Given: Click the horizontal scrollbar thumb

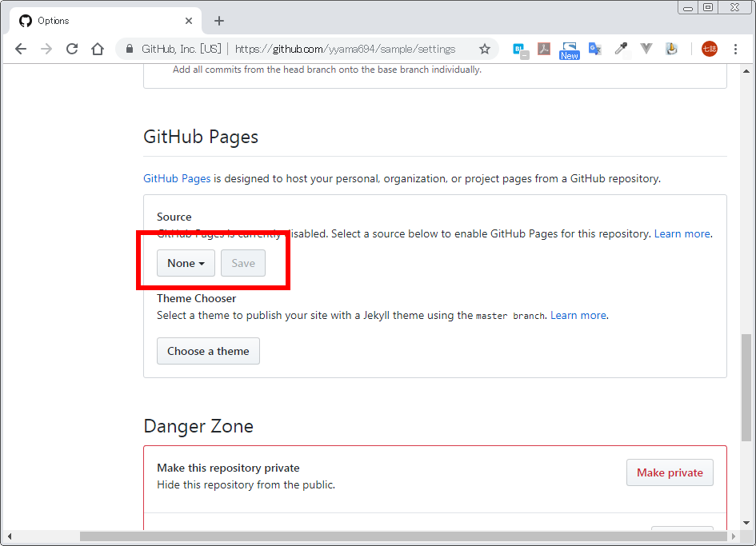Looking at the screenshot, I should (403, 536).
